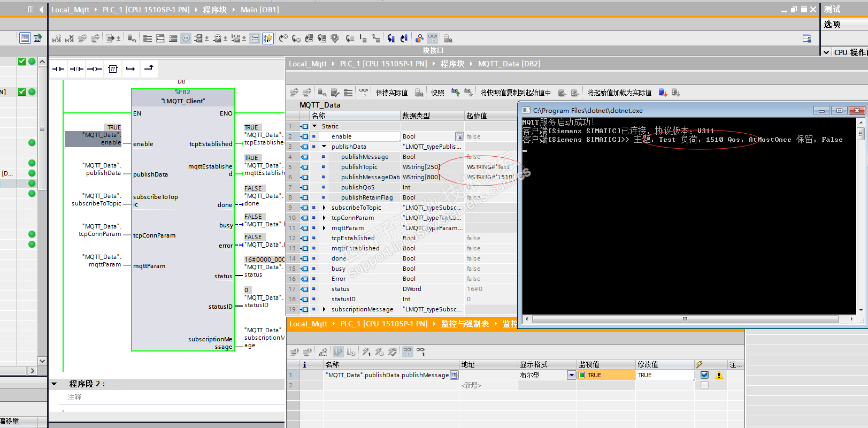The height and width of the screenshot is (428, 868).
Task: Select the 测试 tab in right panel
Action: (832, 10)
